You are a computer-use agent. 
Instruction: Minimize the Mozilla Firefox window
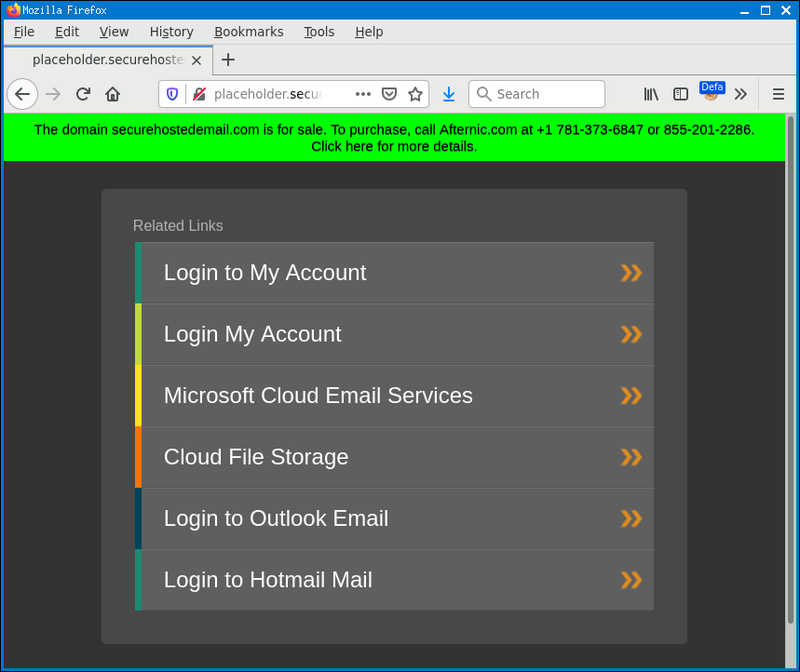744,10
